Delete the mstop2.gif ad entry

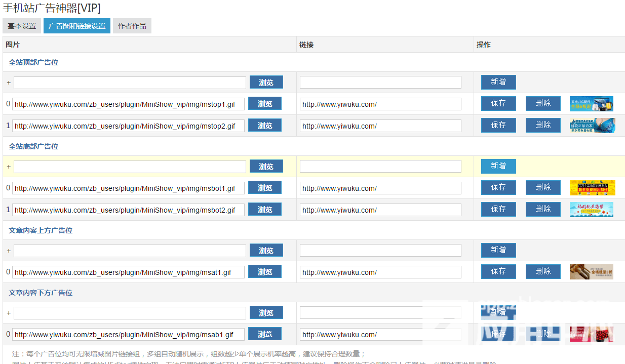543,125
